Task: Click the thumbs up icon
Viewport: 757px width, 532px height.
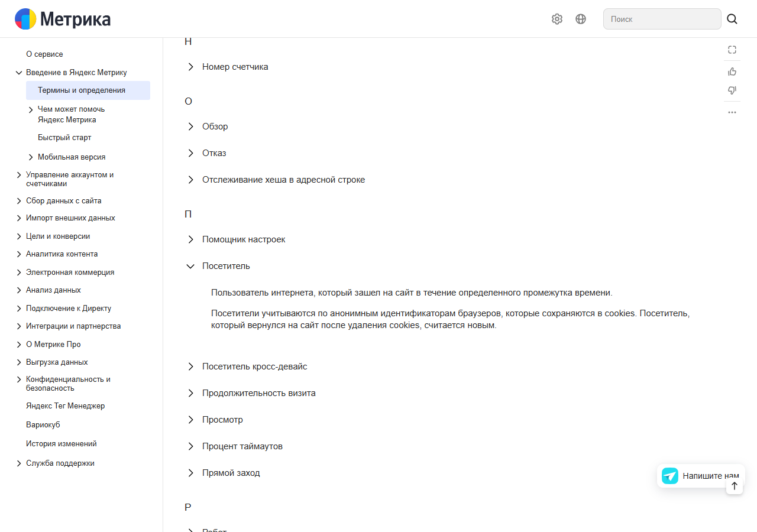Action: (x=732, y=72)
